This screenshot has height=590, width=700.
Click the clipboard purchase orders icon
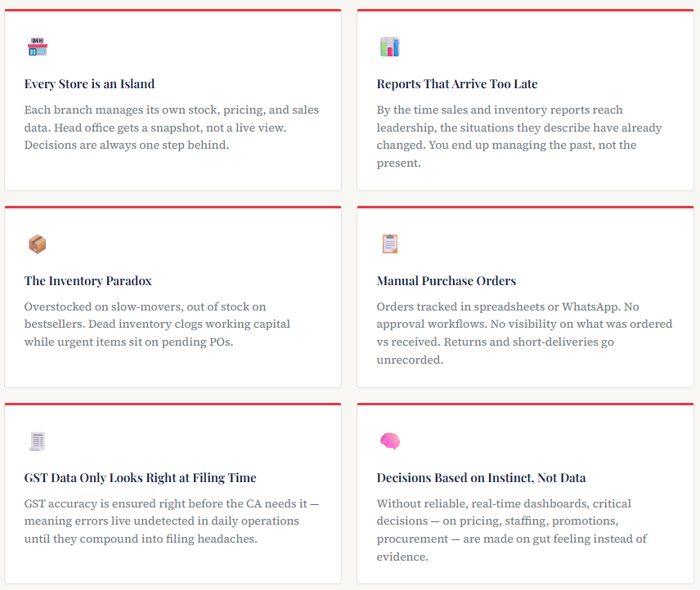389,244
